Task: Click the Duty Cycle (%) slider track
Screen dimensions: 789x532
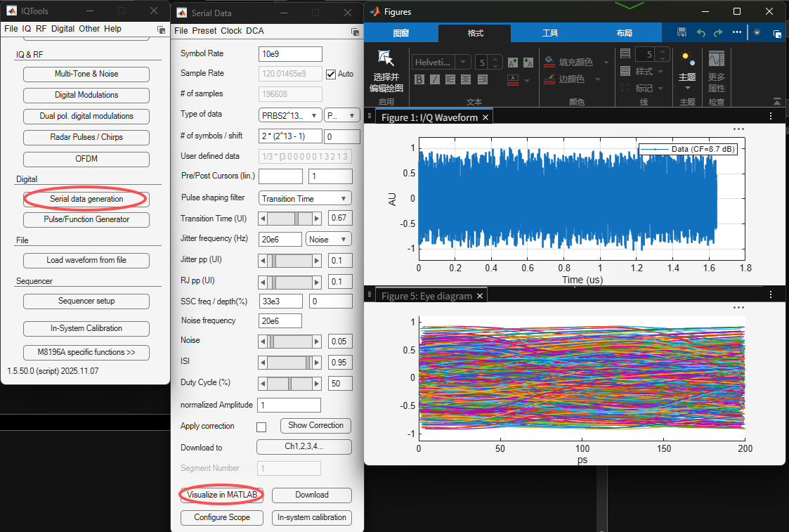Action: [289, 384]
